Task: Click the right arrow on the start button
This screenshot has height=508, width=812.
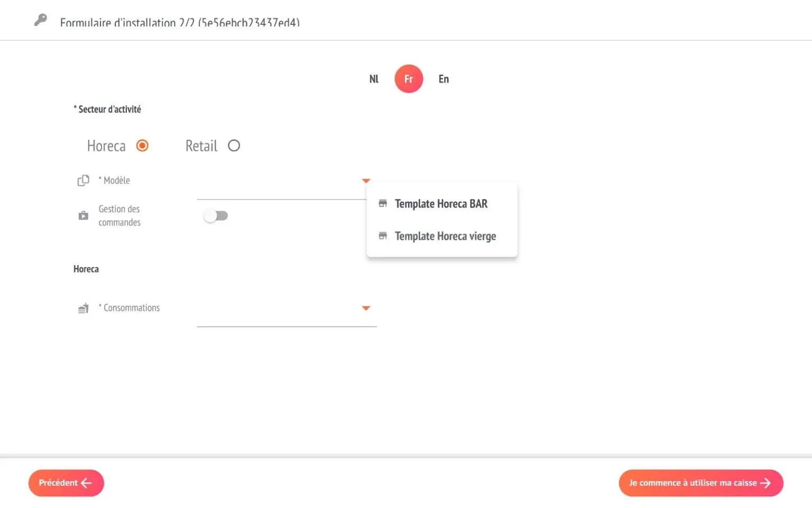Action: 765,483
